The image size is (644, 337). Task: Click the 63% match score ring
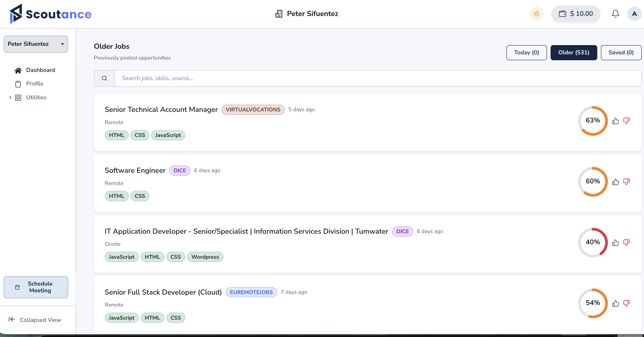pos(593,120)
